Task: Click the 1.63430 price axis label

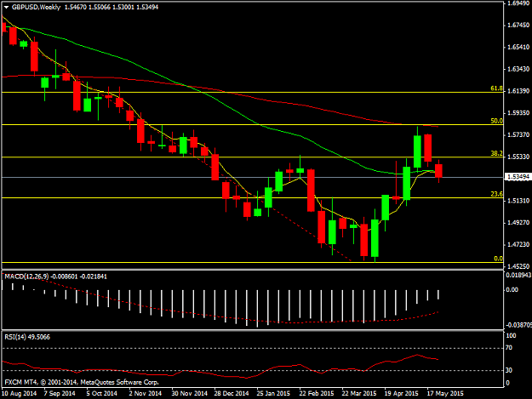Action: point(518,69)
